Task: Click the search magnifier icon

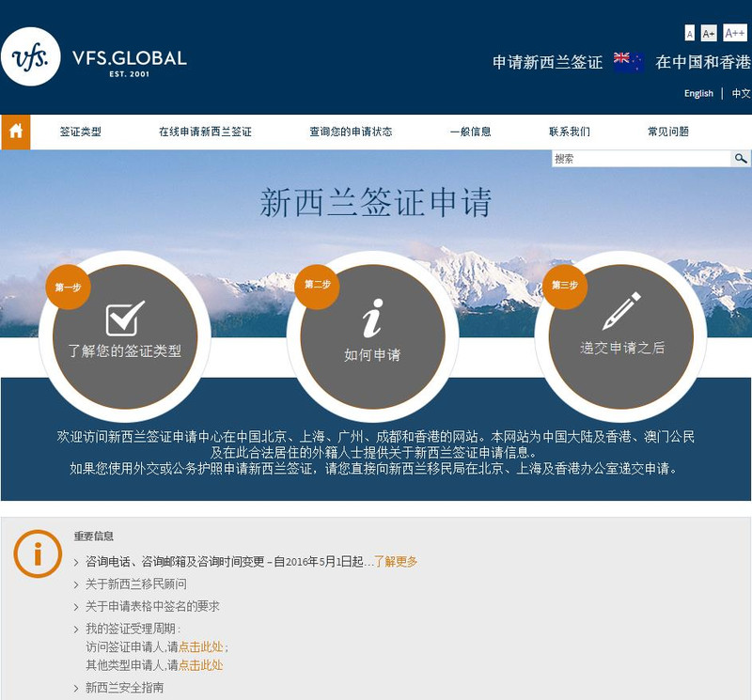Action: pyautogui.click(x=741, y=159)
